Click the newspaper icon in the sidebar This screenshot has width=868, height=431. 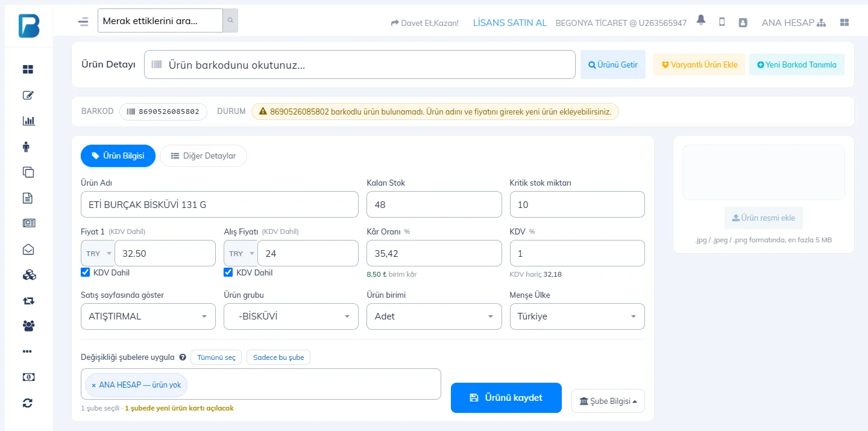click(29, 223)
